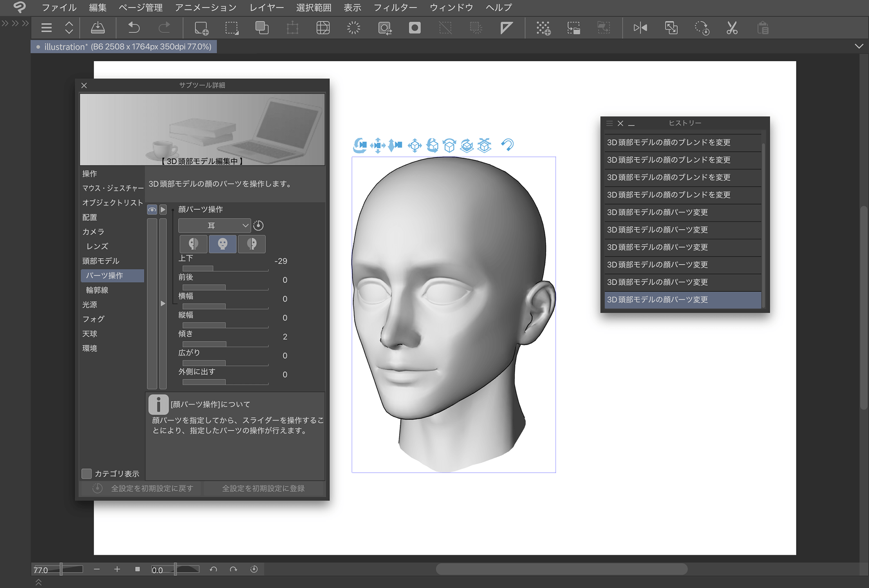Click the info icon for 顔パーツ操作

pos(158,405)
